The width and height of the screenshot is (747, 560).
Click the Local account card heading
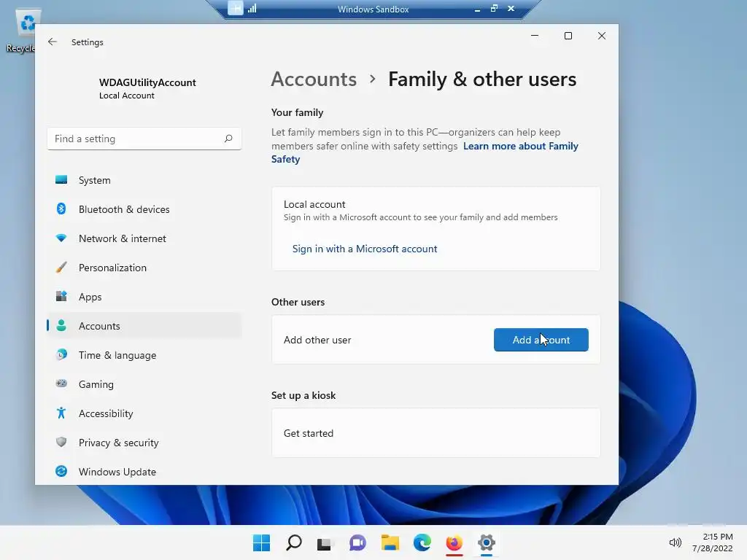point(314,204)
